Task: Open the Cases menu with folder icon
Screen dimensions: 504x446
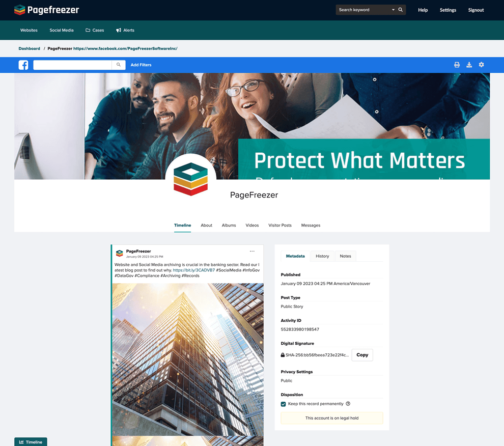Action: point(95,30)
